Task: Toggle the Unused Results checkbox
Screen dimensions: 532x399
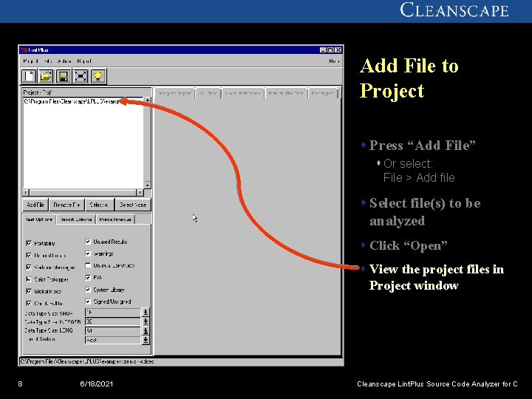Action: (88, 242)
